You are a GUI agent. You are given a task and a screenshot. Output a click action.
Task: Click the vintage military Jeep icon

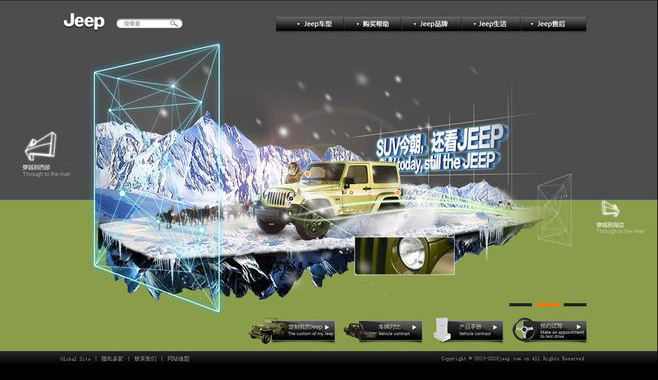pos(263,331)
